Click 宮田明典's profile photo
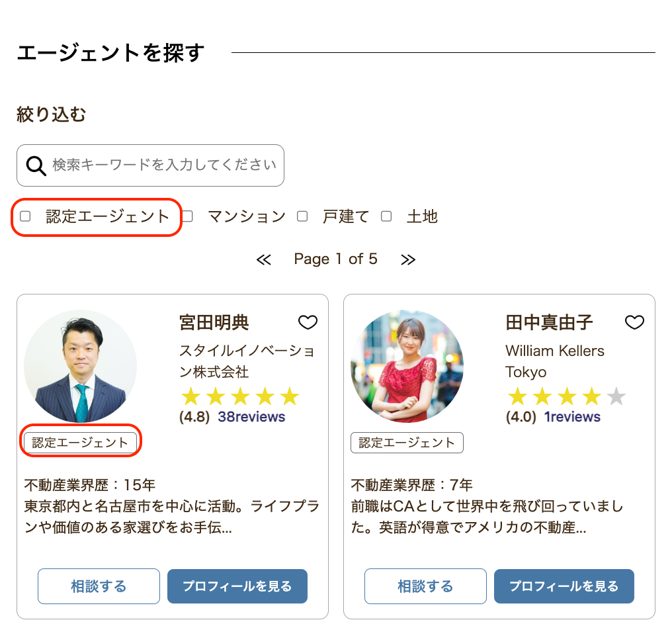 (x=80, y=367)
